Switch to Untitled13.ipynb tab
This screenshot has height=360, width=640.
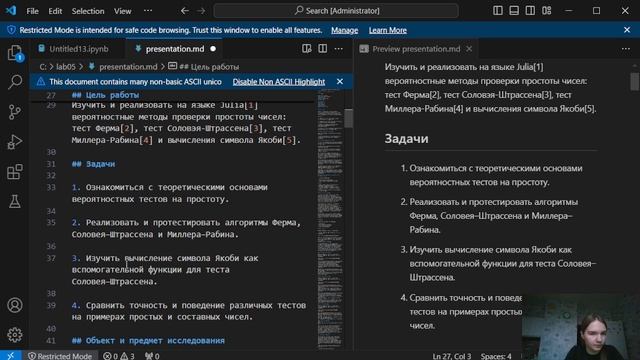coord(79,49)
